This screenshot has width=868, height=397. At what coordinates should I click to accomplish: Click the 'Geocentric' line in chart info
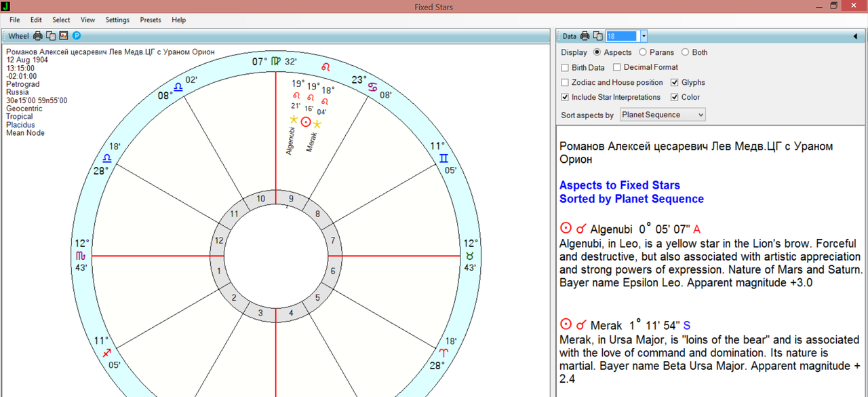[24, 109]
